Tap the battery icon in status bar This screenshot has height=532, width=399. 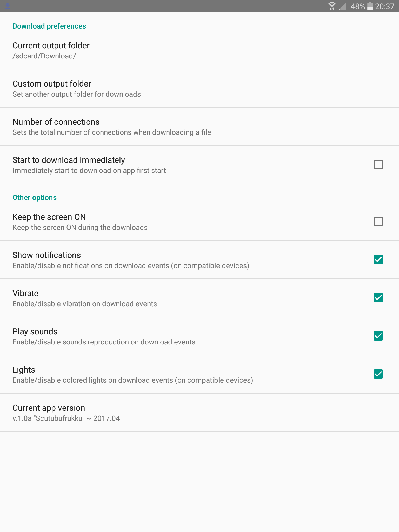(x=370, y=6)
